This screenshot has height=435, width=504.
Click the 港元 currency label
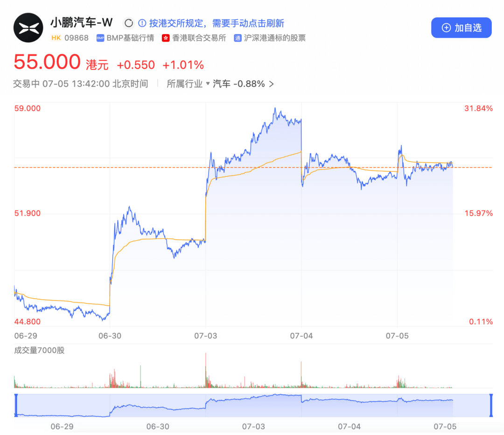(97, 65)
